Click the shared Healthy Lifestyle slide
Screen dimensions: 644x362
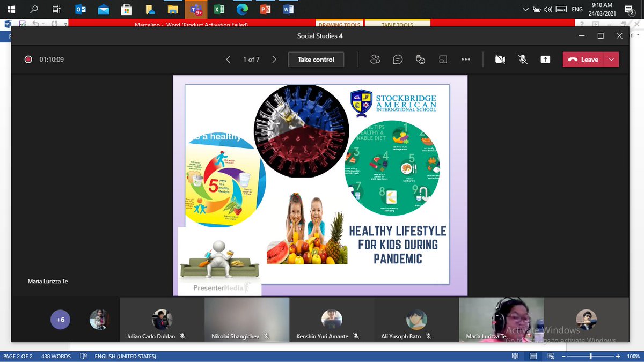coord(320,186)
